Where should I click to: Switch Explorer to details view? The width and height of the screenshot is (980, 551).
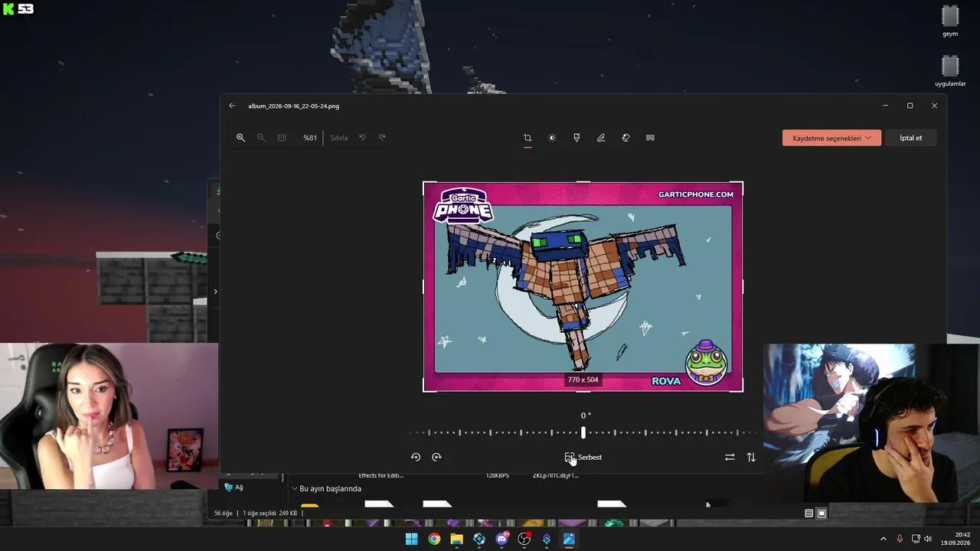[808, 514]
